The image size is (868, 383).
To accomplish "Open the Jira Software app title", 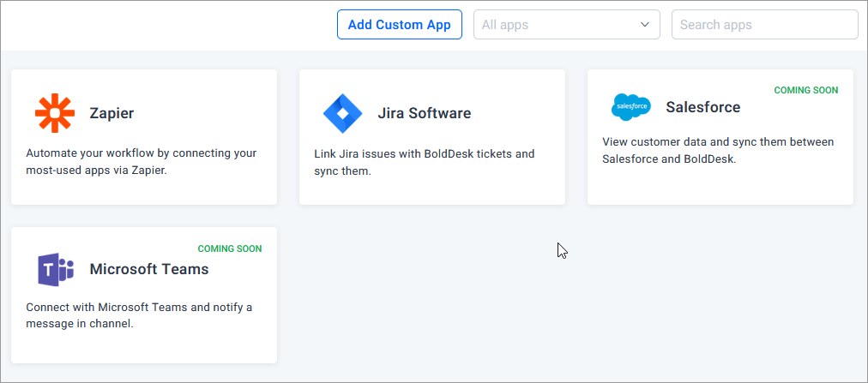I will 425,113.
